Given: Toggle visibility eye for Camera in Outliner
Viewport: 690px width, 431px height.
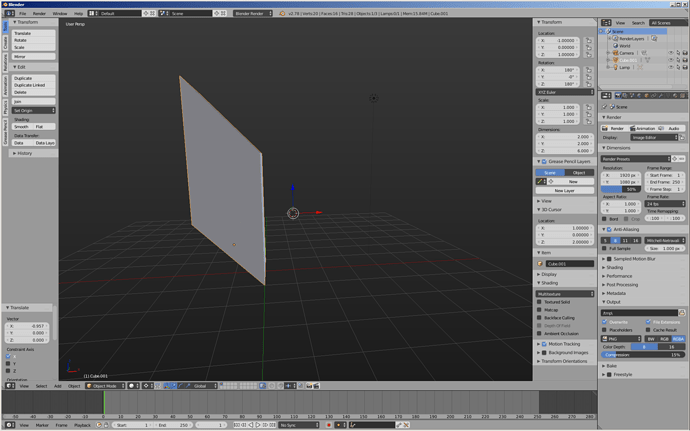Looking at the screenshot, I should pyautogui.click(x=671, y=53).
